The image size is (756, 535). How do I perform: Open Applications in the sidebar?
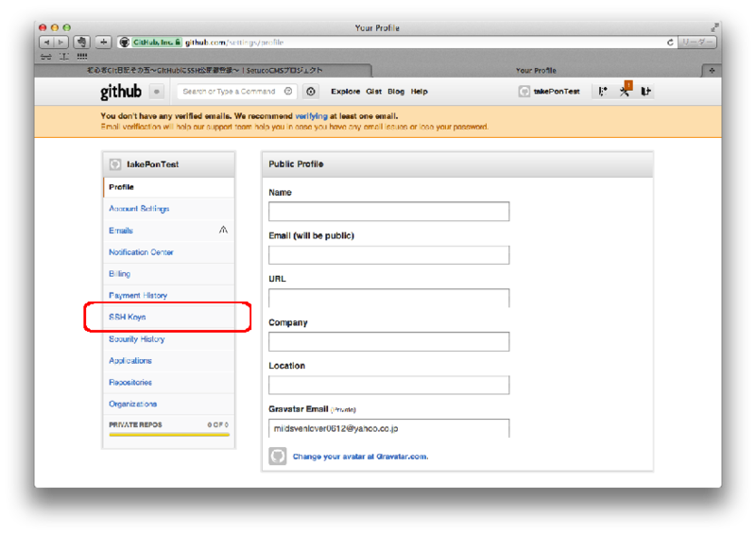169,361
